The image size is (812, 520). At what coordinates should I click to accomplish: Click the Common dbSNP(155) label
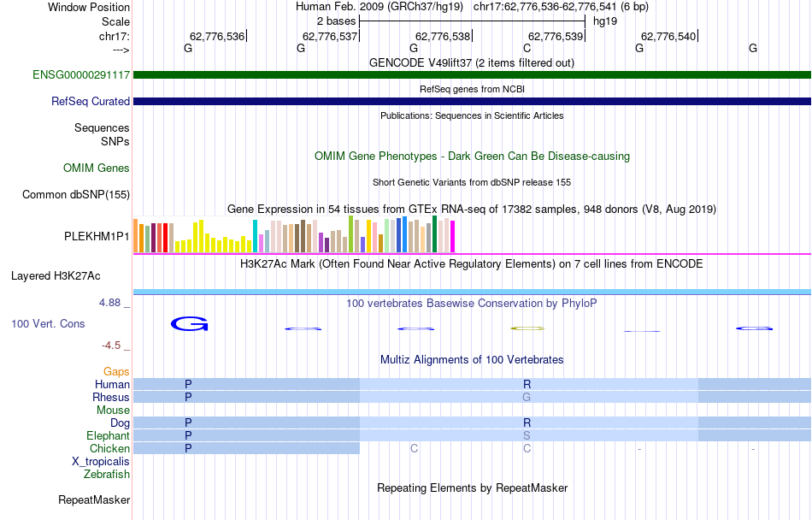[x=75, y=194]
